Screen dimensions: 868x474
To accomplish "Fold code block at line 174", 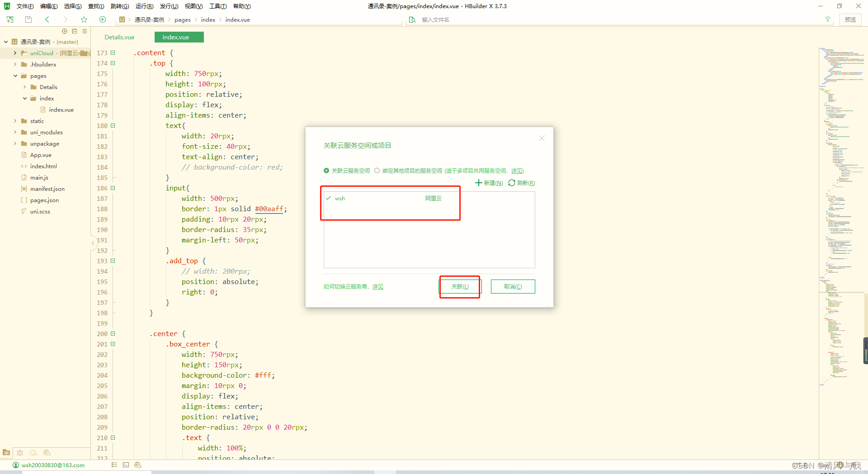I will pyautogui.click(x=113, y=63).
